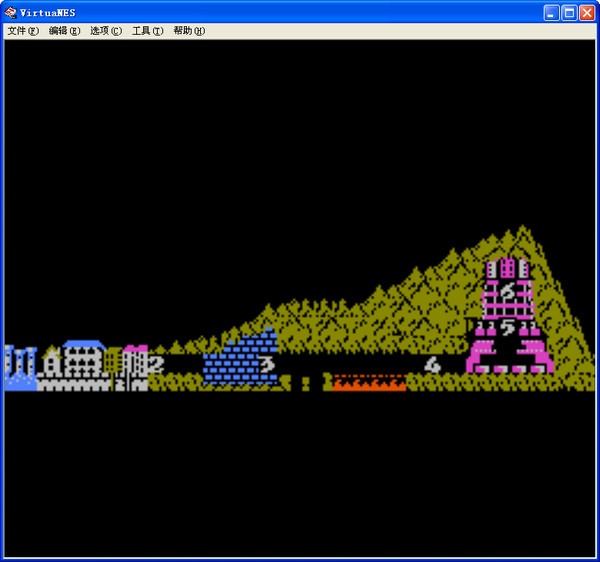Screen dimensions: 600x562
Task: Click the VirtuaNES app icon in title bar
Action: [x=11, y=13]
